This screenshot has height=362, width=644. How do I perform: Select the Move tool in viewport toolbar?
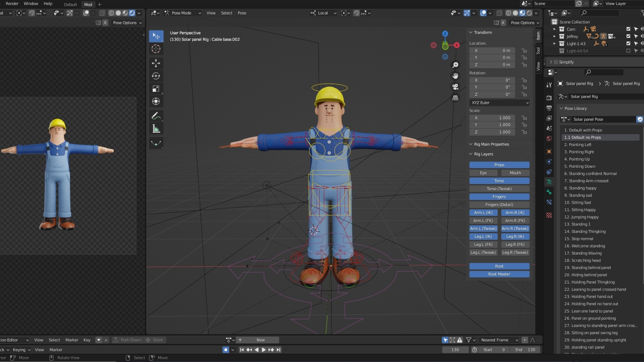pyautogui.click(x=156, y=63)
